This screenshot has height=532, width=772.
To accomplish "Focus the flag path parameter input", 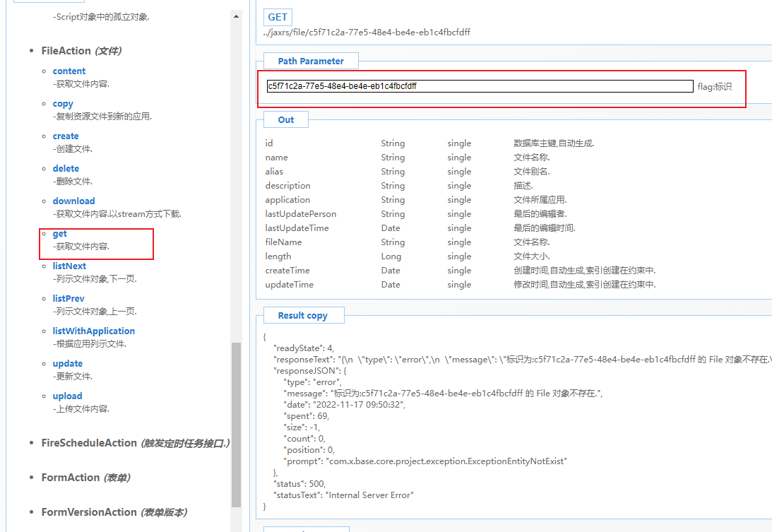I will tap(480, 86).
